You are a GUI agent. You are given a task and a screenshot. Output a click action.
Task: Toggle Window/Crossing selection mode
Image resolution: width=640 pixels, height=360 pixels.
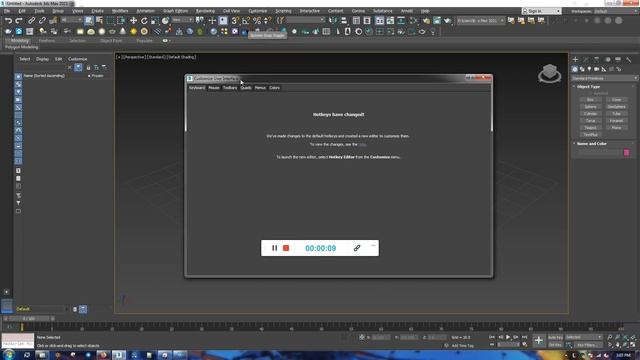(x=121, y=20)
